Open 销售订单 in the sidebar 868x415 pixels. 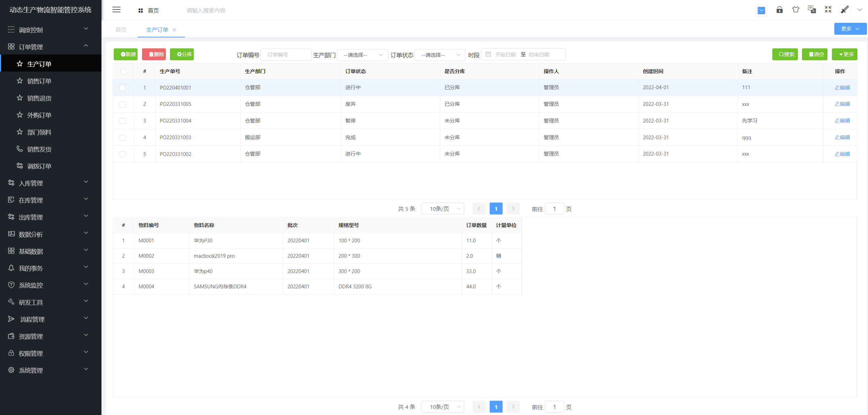(x=51, y=81)
